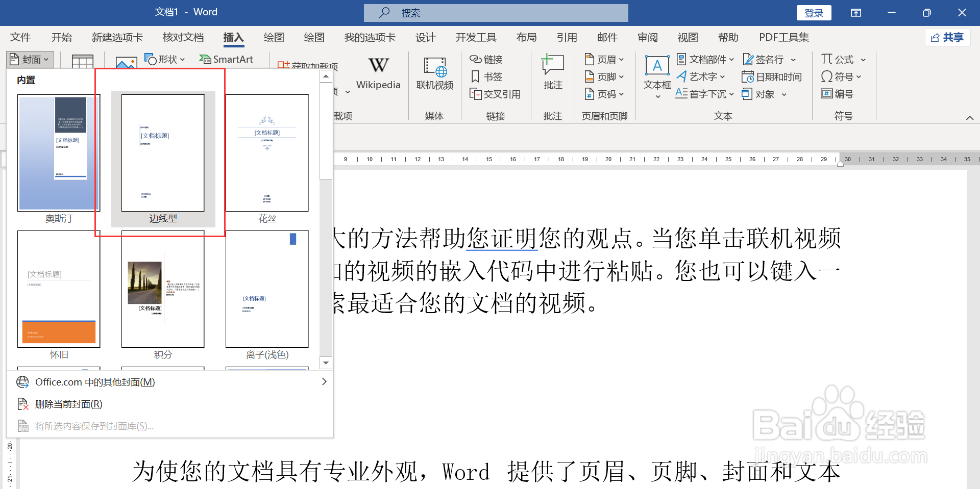980x489 pixels.
Task: Click the 搜索 search box
Action: click(496, 13)
